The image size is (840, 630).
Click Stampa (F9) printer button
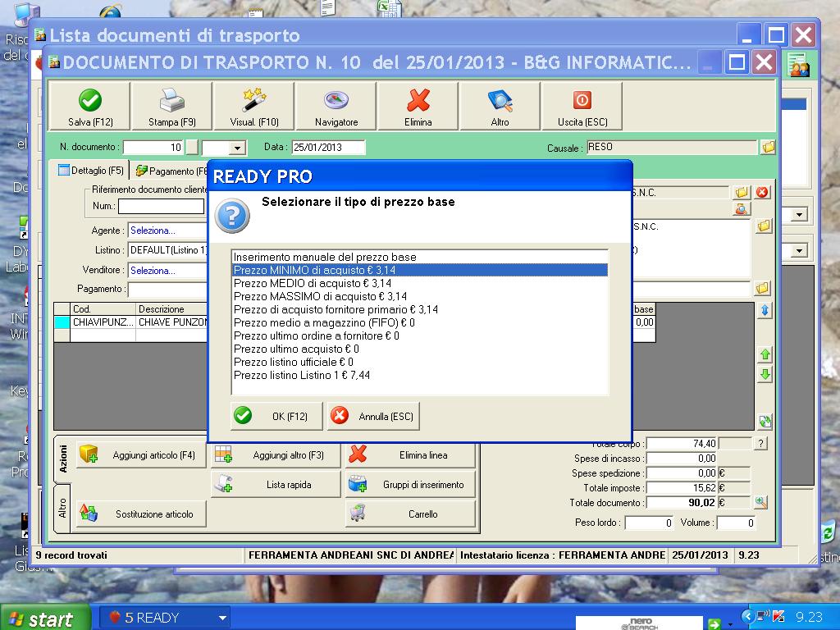[172, 106]
